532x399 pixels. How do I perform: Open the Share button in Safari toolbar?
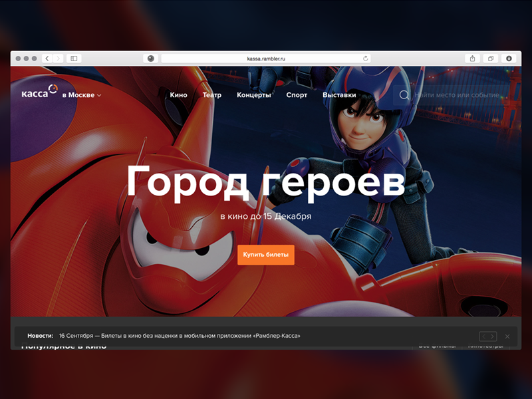pyautogui.click(x=472, y=59)
